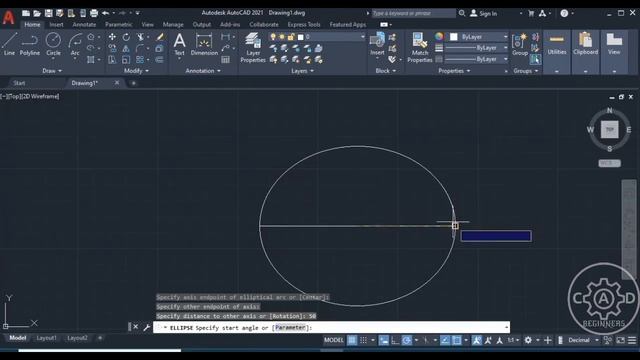Choose the Copy tool in Modify
The image size is (640, 360).
click(112, 49)
